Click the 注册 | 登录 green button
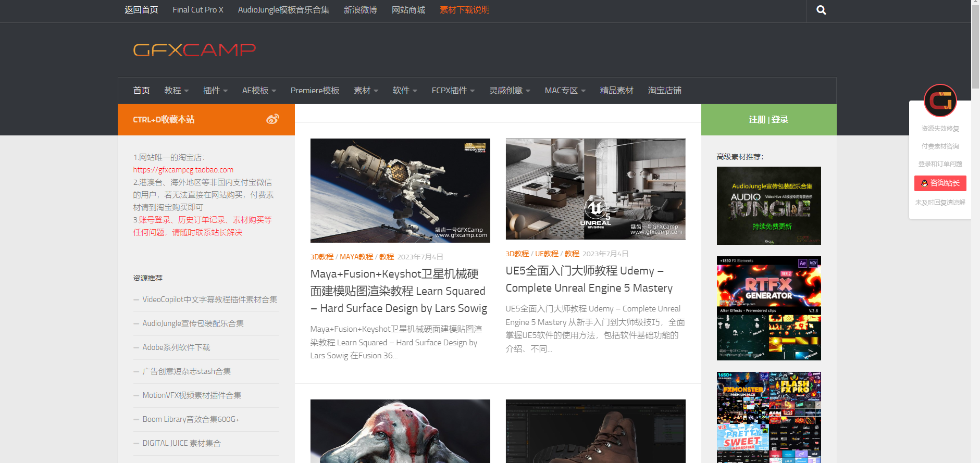Image resolution: width=980 pixels, height=463 pixels. click(769, 120)
